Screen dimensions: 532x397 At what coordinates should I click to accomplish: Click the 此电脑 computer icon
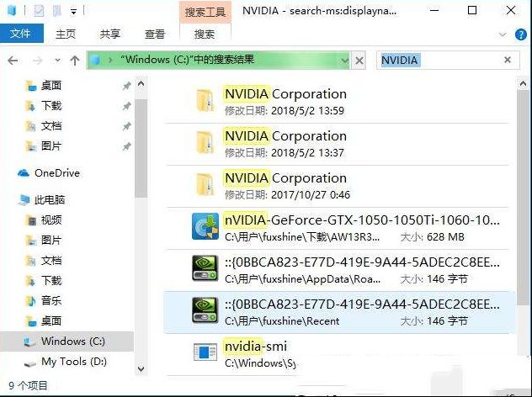click(x=24, y=200)
